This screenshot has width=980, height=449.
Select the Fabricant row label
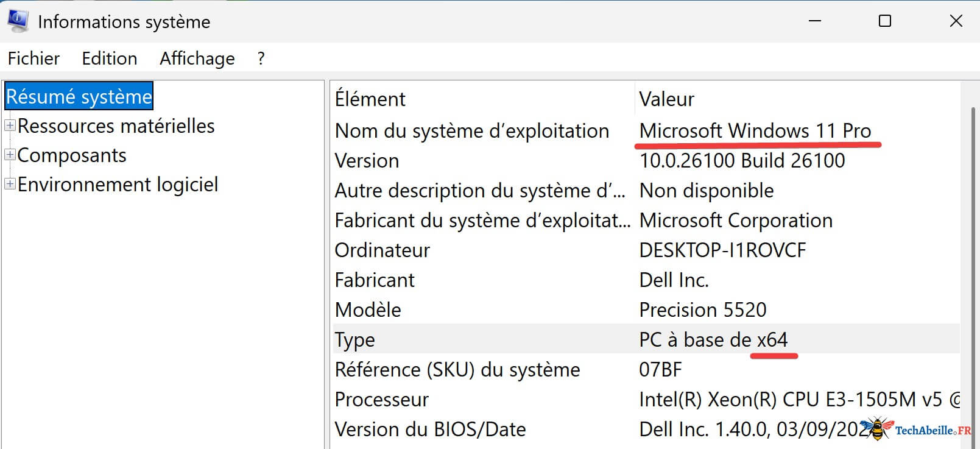pos(375,280)
